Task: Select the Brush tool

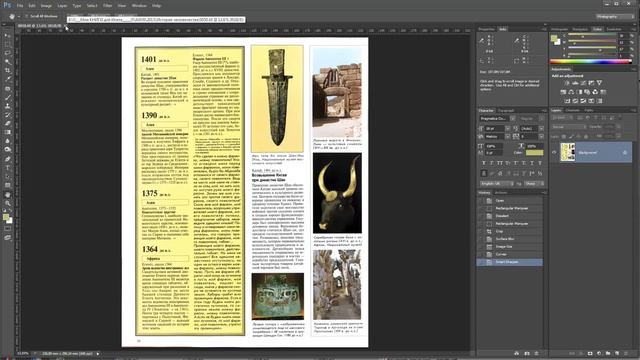Action: coord(7,97)
